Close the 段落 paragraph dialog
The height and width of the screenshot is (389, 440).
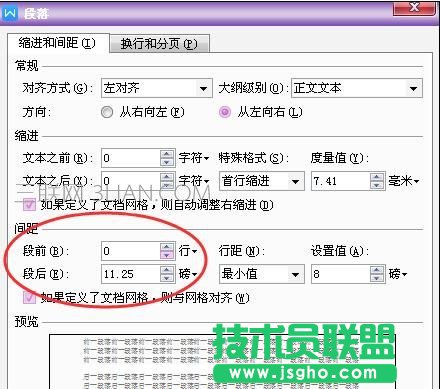click(414, 7)
